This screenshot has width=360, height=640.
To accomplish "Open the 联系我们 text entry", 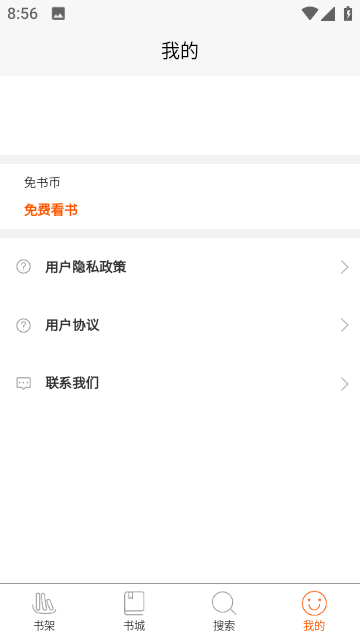I will [72, 383].
